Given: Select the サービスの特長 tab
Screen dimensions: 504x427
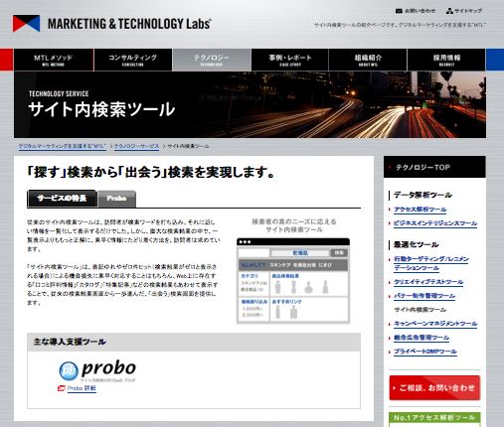Looking at the screenshot, I should tap(62, 199).
